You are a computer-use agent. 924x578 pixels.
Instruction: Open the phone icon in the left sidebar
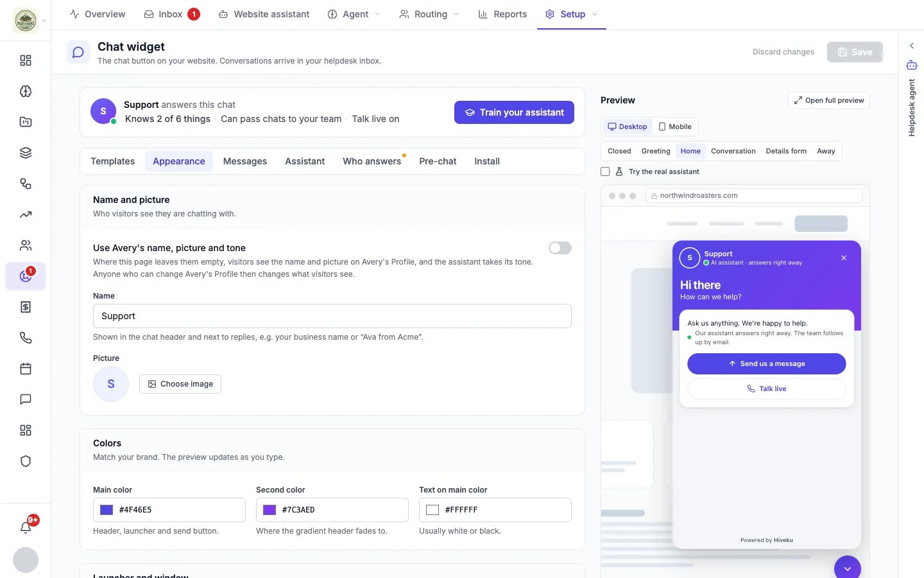pyautogui.click(x=26, y=338)
